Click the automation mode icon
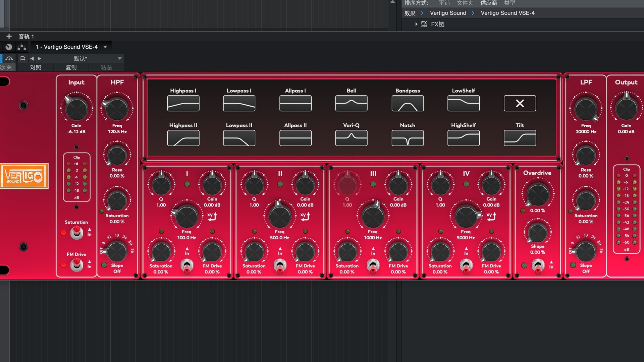644x362 pixels. point(9,59)
